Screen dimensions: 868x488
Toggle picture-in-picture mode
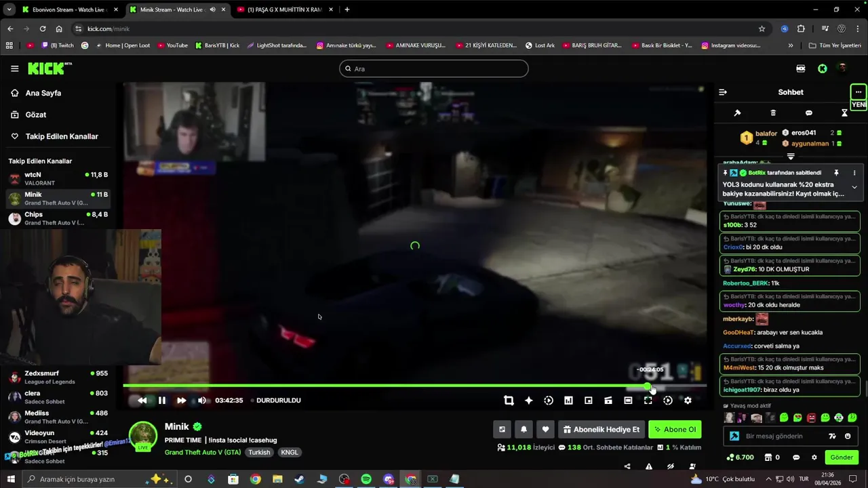[588, 401]
